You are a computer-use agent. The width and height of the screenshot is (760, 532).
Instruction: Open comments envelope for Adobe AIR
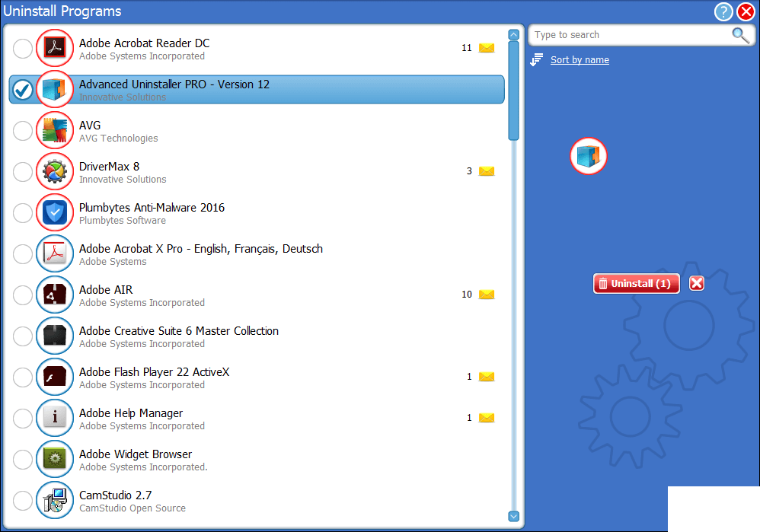point(487,294)
